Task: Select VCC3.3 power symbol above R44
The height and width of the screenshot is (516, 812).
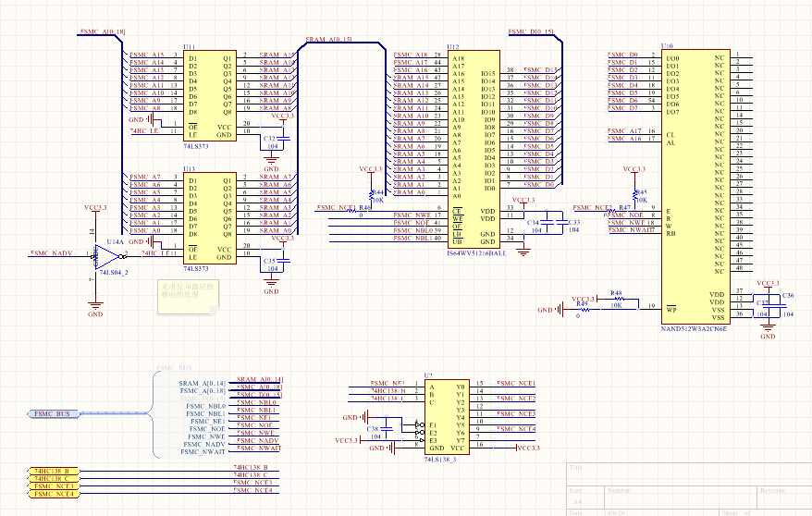Action: pyautogui.click(x=371, y=173)
